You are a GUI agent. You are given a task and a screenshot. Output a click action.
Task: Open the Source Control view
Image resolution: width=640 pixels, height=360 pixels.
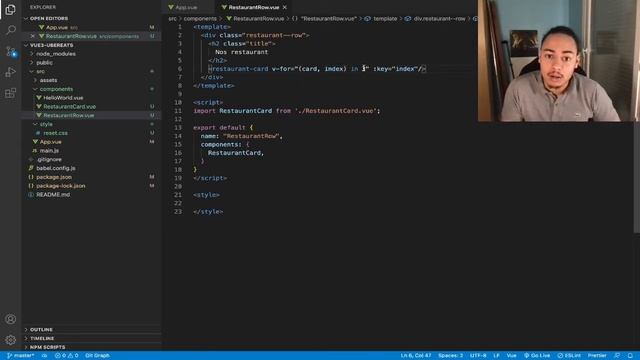(11, 51)
